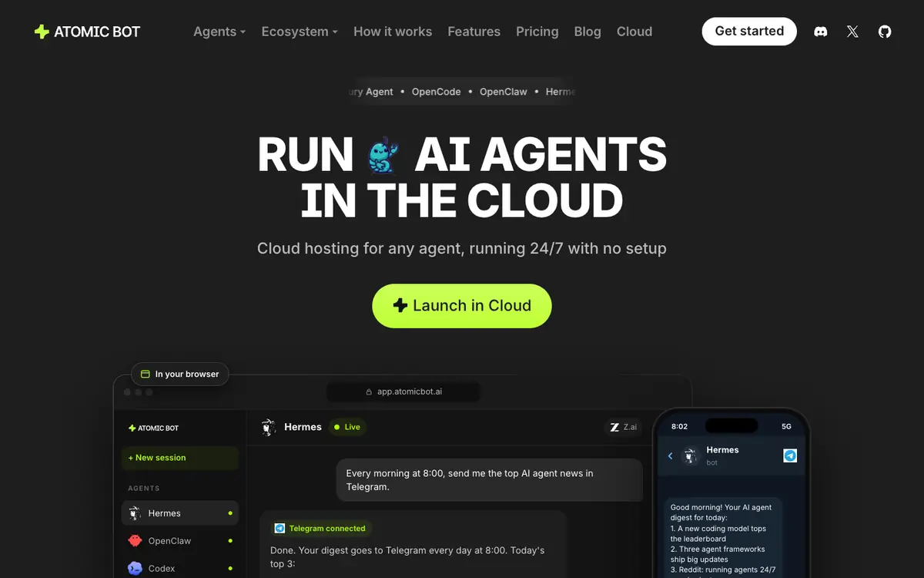Select the Codex agent in sidebar

coord(180,568)
